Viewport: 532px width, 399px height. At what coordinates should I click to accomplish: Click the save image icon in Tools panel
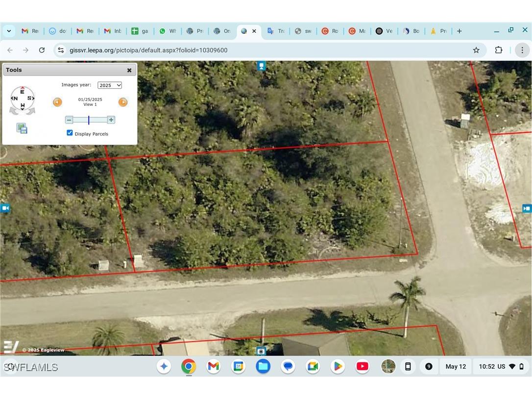[22, 128]
